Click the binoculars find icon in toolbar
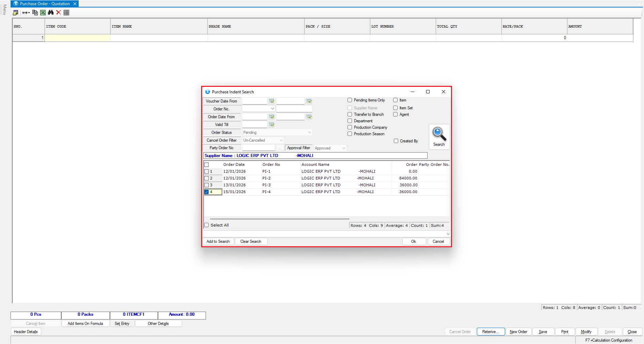This screenshot has height=344, width=644. coord(51,13)
